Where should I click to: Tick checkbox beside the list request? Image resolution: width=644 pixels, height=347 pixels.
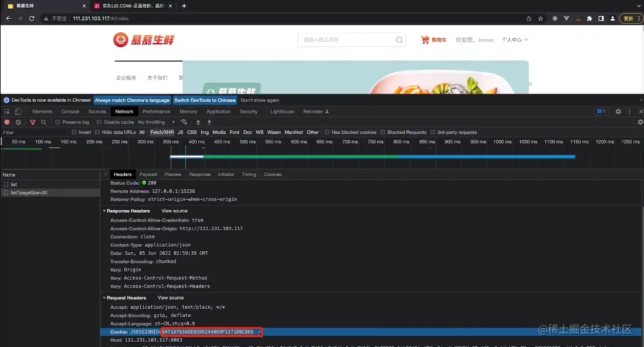coord(6,184)
